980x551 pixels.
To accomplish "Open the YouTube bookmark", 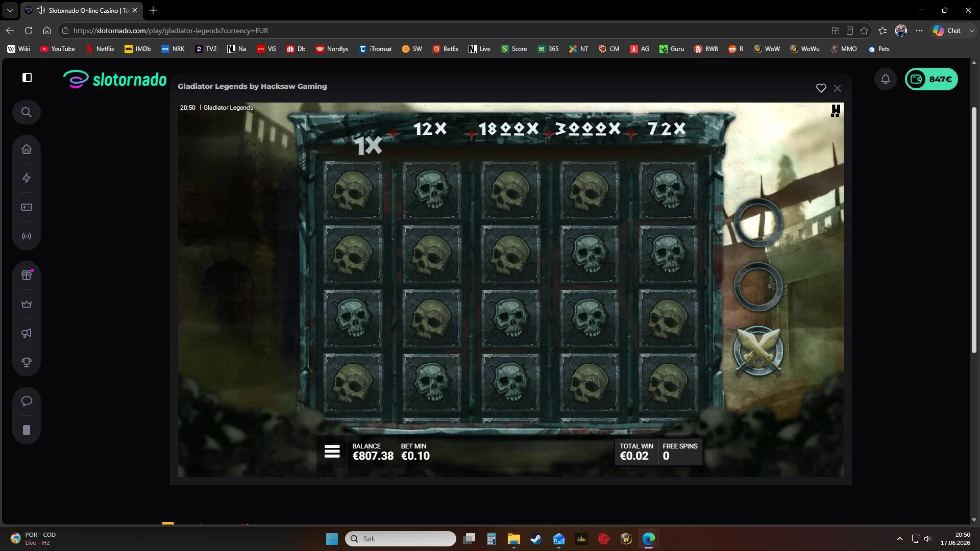I will (58, 49).
